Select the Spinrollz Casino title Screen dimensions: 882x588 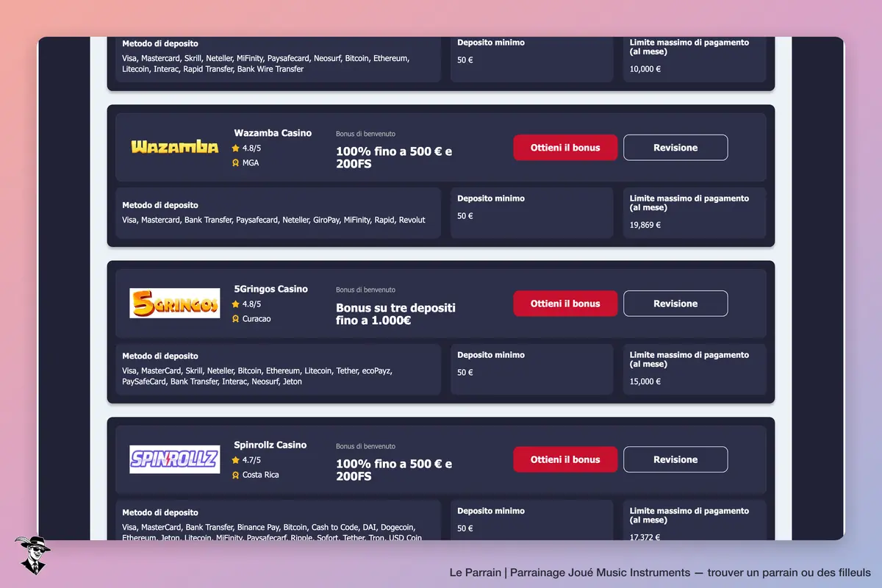(x=270, y=445)
